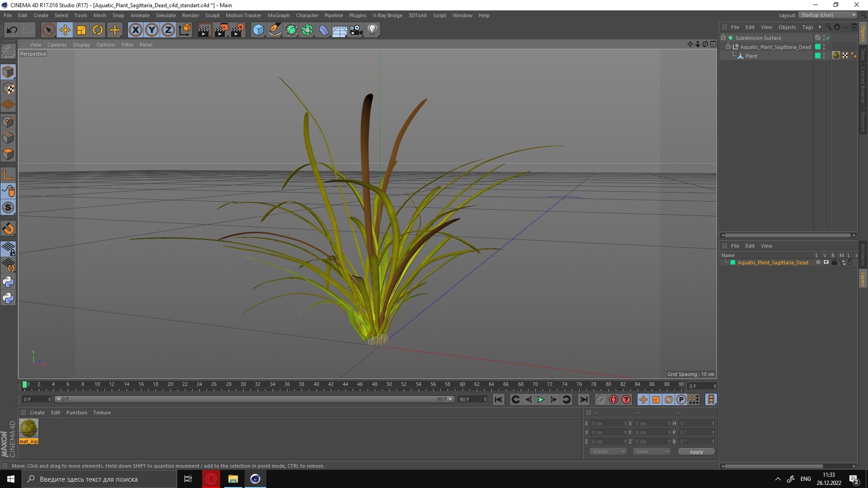The height and width of the screenshot is (488, 868).
Task: Select the Live Selection tool
Action: tap(48, 30)
